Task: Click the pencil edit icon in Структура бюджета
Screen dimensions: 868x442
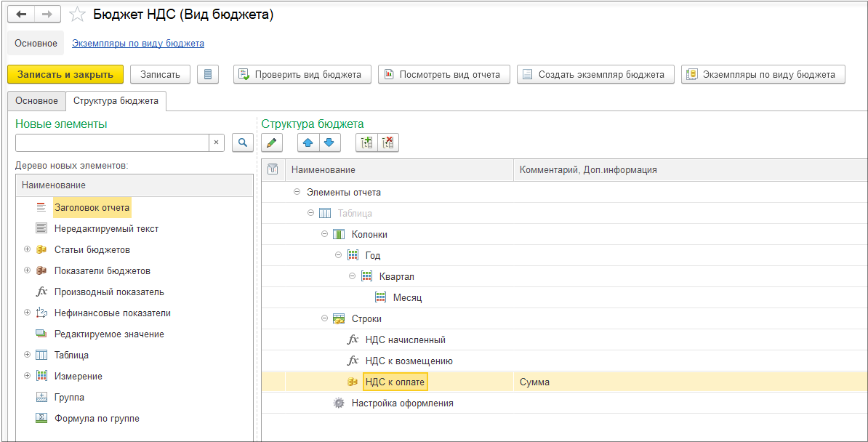Action: pyautogui.click(x=272, y=143)
